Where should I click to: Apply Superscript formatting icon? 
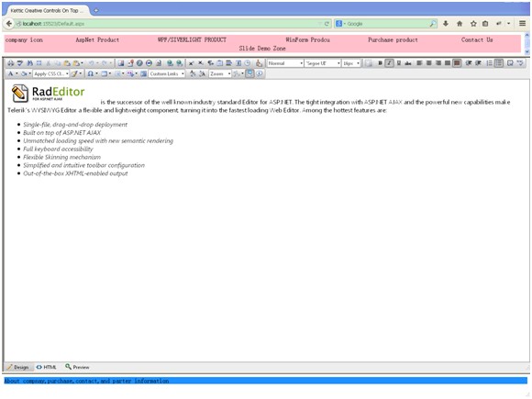click(x=191, y=63)
